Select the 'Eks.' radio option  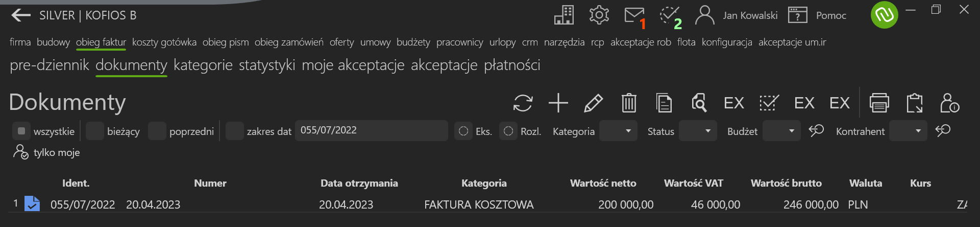pyautogui.click(x=463, y=131)
